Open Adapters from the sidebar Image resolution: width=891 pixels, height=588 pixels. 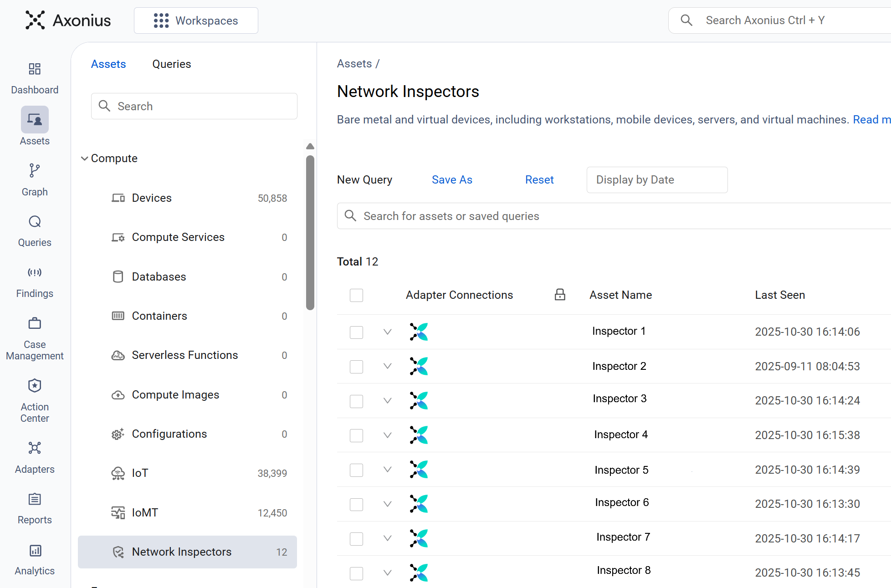[35, 448]
